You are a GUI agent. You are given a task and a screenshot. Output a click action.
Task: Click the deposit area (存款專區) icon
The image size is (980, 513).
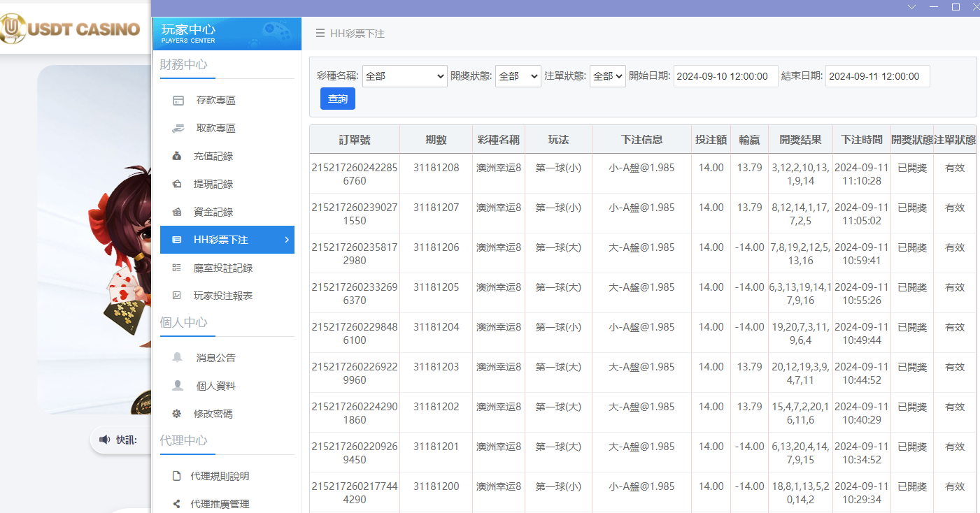(x=178, y=101)
